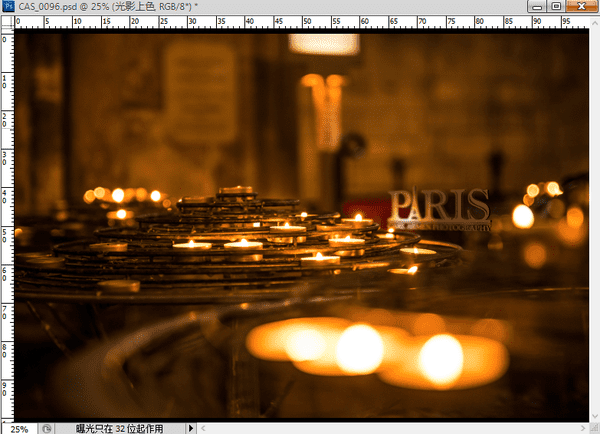Minimize the CAS_0096.psd document window
The width and height of the screenshot is (600, 434).
(x=537, y=6)
